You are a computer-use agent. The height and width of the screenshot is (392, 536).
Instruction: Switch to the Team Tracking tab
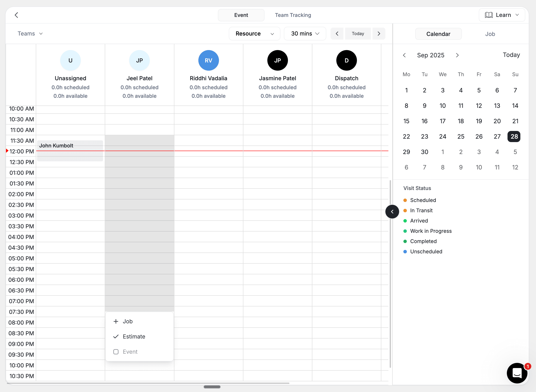(293, 15)
